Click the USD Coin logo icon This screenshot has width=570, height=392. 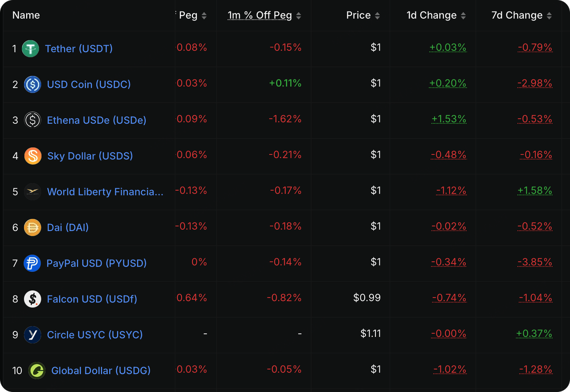point(33,84)
